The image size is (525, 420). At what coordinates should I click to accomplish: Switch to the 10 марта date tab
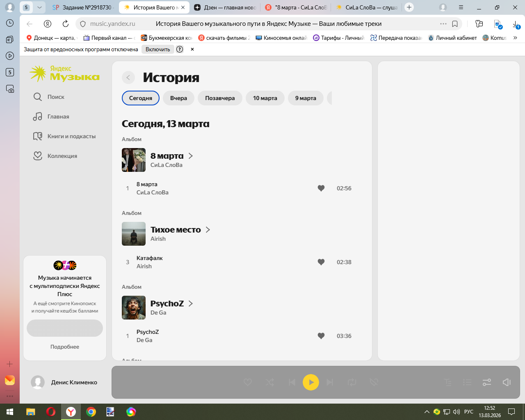265,98
